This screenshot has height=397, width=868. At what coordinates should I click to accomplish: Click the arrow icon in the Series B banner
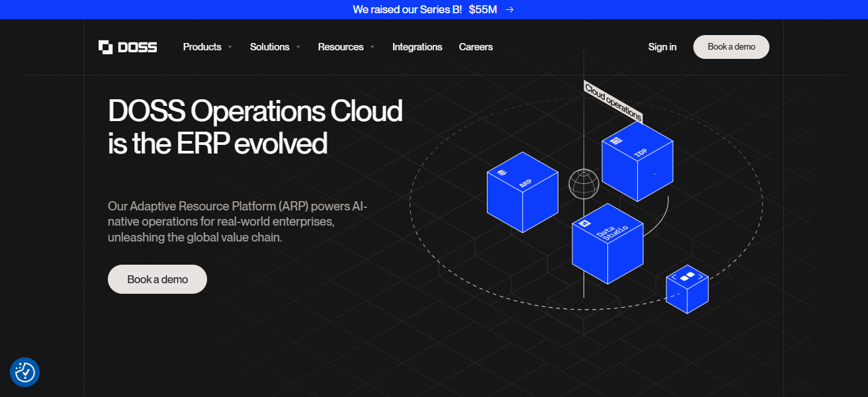coord(509,9)
